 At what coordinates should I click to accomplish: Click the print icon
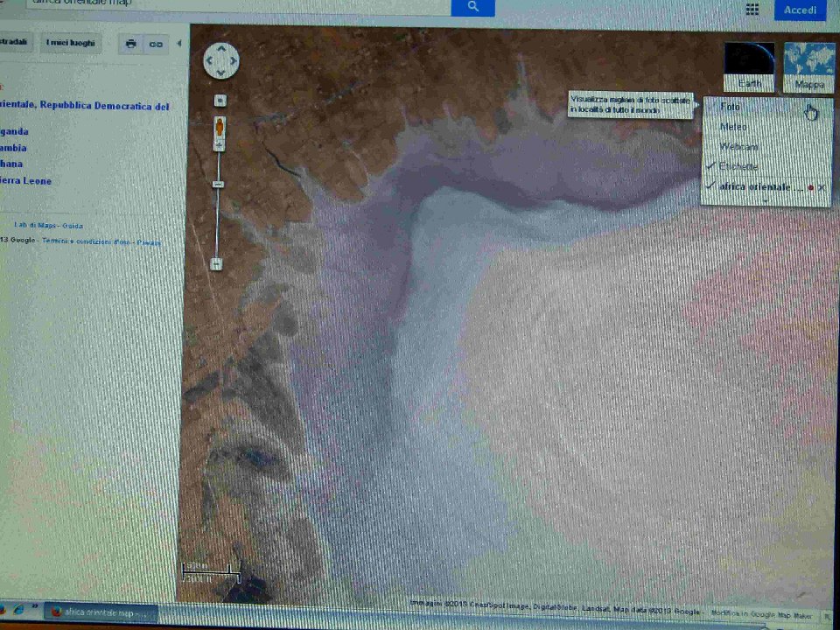click(130, 44)
